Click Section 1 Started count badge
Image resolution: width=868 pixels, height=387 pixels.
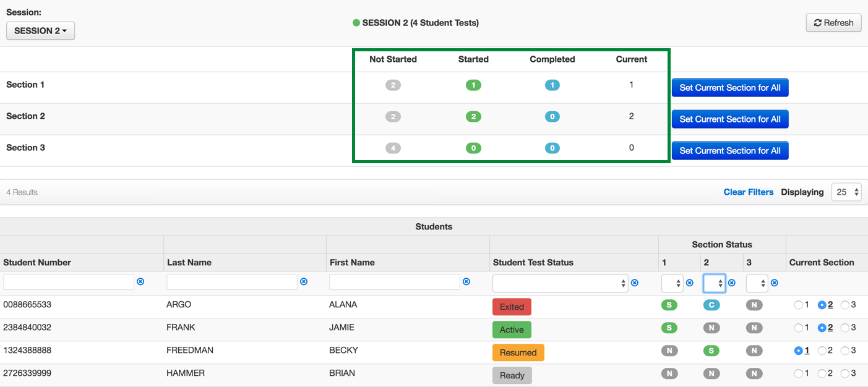pos(473,85)
